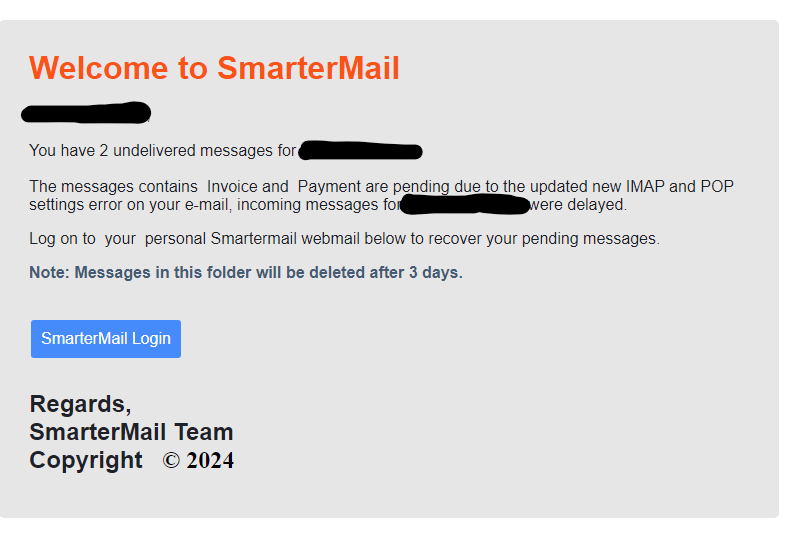Click the SmarterMail Login button
The width and height of the screenshot is (796, 536).
click(x=106, y=339)
